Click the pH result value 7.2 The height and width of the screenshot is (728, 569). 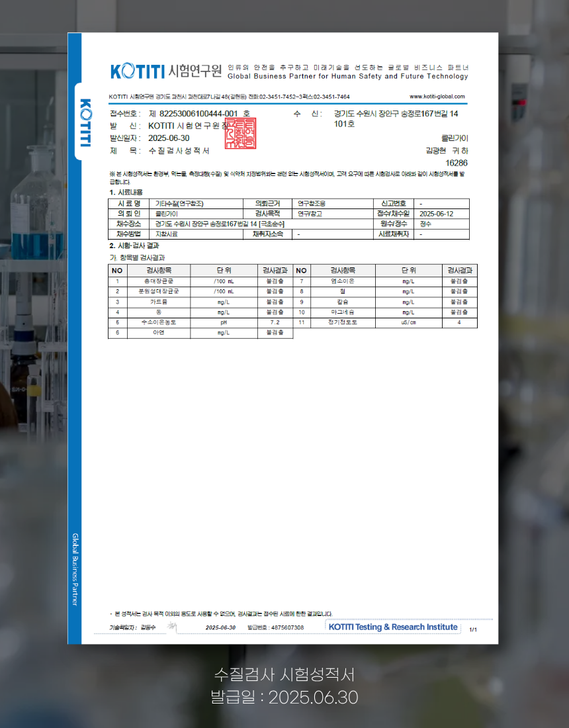(275, 322)
